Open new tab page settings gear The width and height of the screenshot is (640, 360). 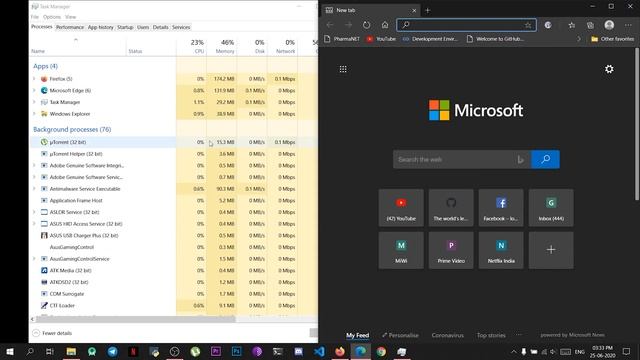(x=609, y=69)
